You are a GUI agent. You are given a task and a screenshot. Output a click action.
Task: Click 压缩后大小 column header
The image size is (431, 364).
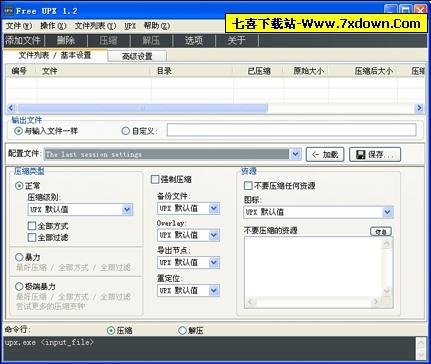point(363,71)
